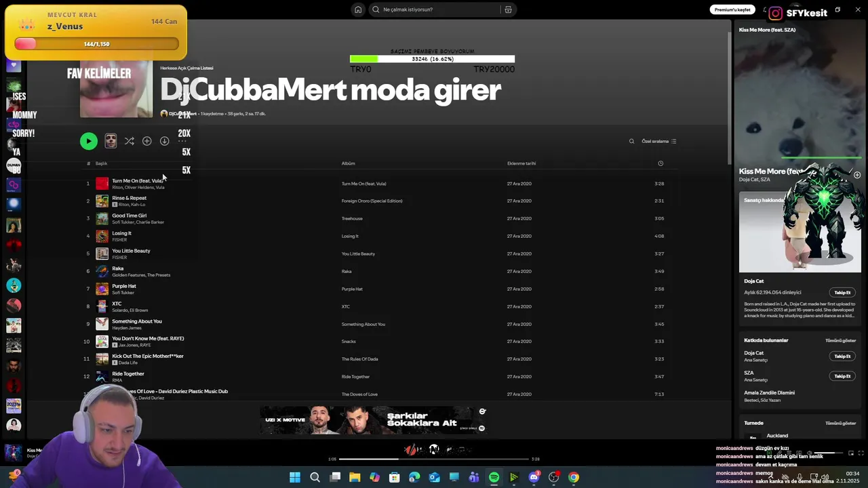This screenshot has height=488, width=868.
Task: Toggle shuffle for the playlist
Action: [129, 141]
